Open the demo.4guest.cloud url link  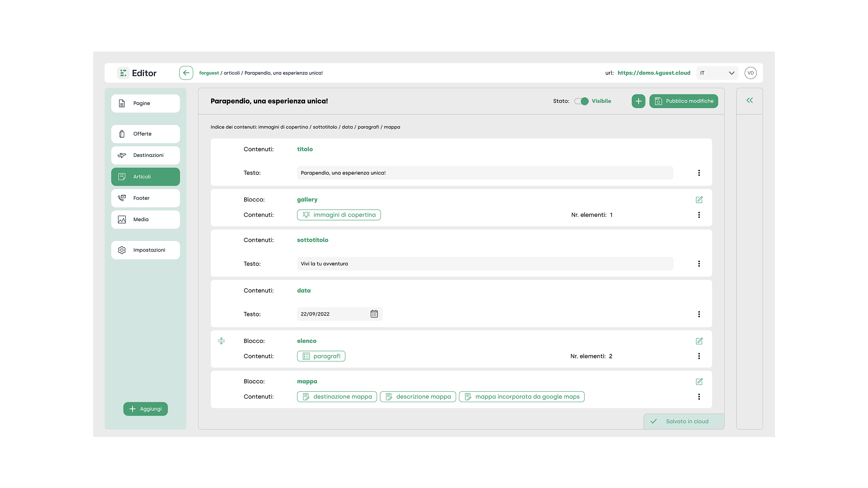[654, 73]
